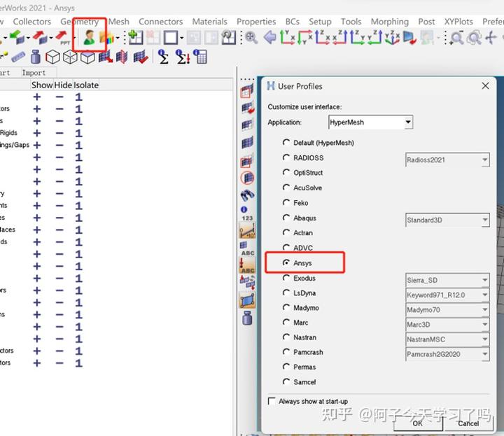Image resolution: width=504 pixels, height=436 pixels.
Task: Open the User Profiles person icon
Action: [x=89, y=37]
